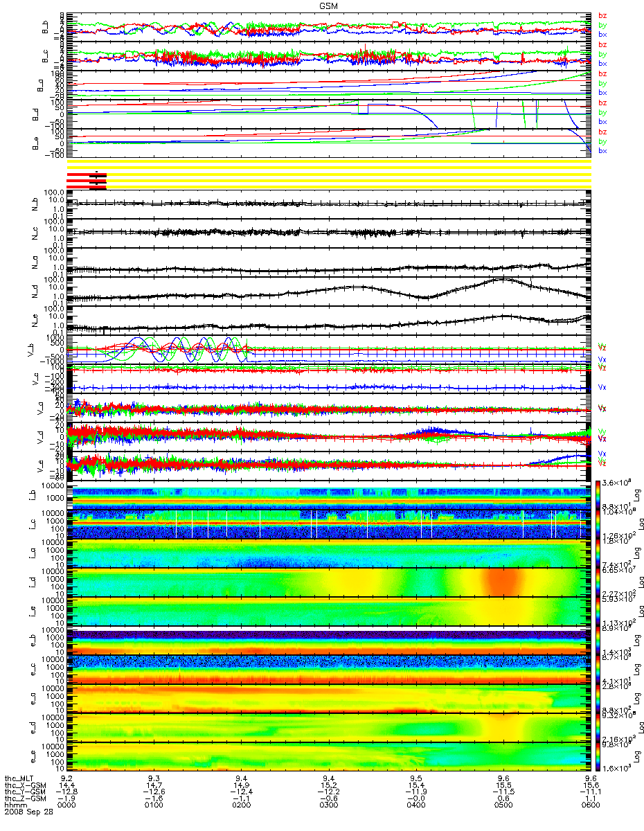Viewport: 644px width, 831px height.
Task: Select the 0400 time tick label
Action: [x=416, y=803]
